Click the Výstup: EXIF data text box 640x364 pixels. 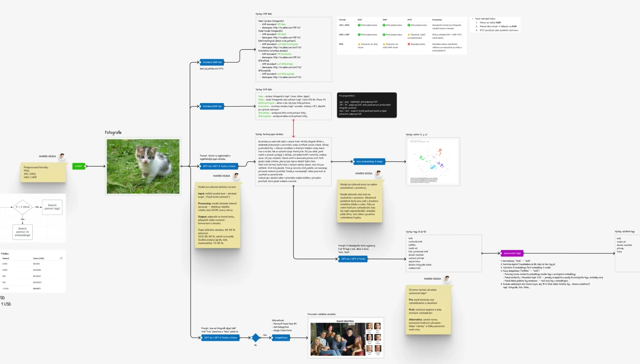click(293, 106)
